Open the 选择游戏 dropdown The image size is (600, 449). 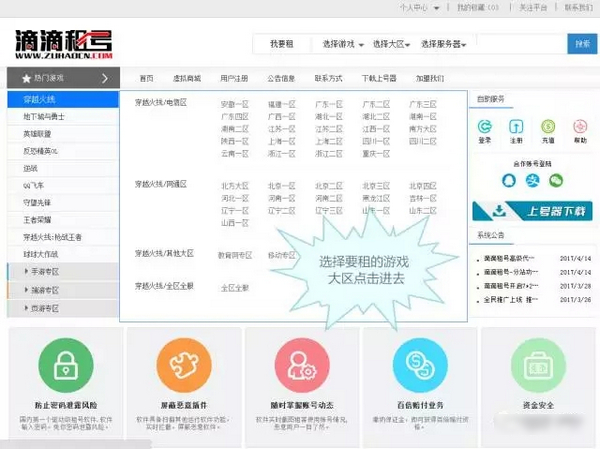point(343,44)
